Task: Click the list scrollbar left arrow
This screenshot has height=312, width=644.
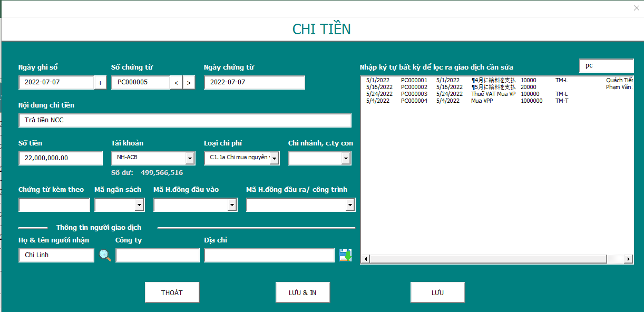Action: (365, 259)
